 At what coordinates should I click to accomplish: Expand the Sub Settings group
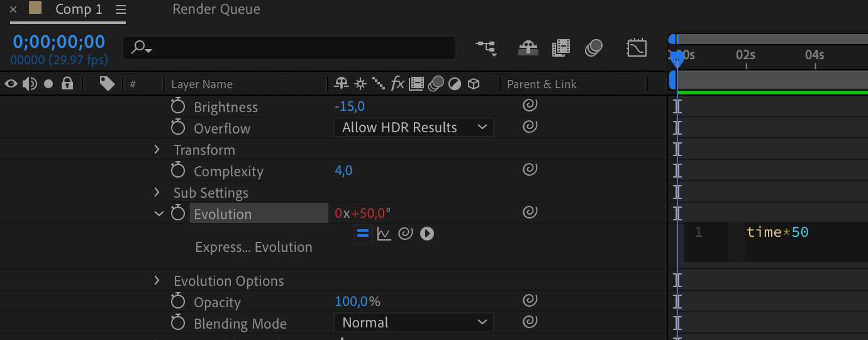157,193
